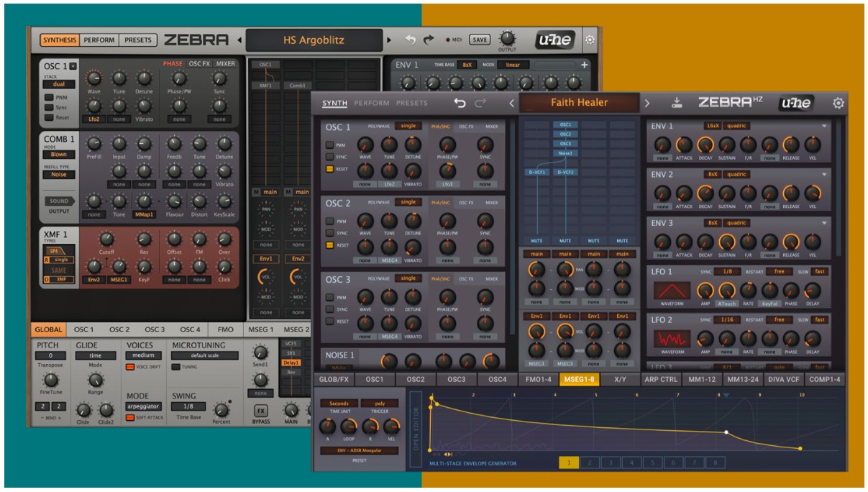Open Zebra HZ settings gear
This screenshot has height=492, width=868.
[838, 103]
